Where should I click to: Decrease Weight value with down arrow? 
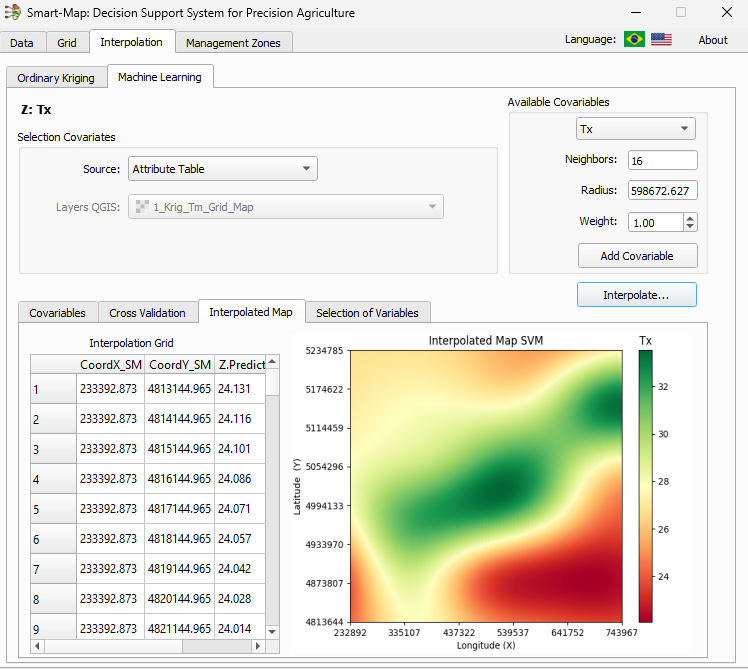coord(690,227)
